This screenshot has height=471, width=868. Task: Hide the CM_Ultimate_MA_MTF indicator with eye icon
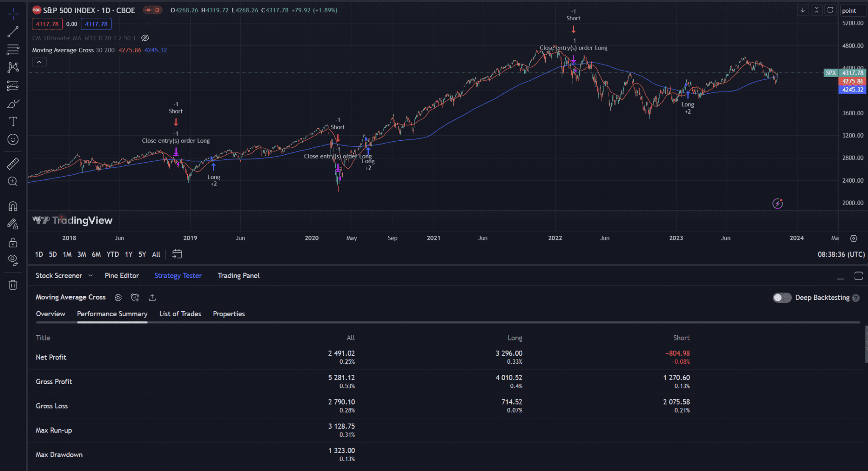(x=145, y=38)
